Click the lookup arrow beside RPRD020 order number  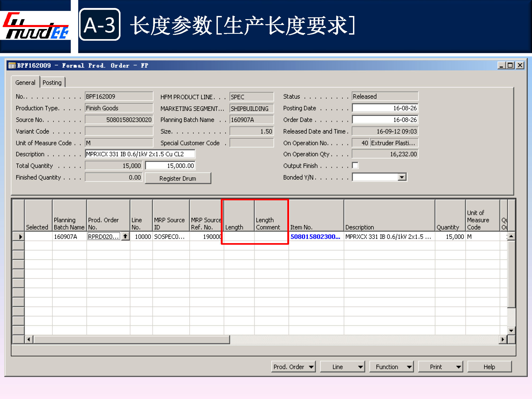point(125,236)
